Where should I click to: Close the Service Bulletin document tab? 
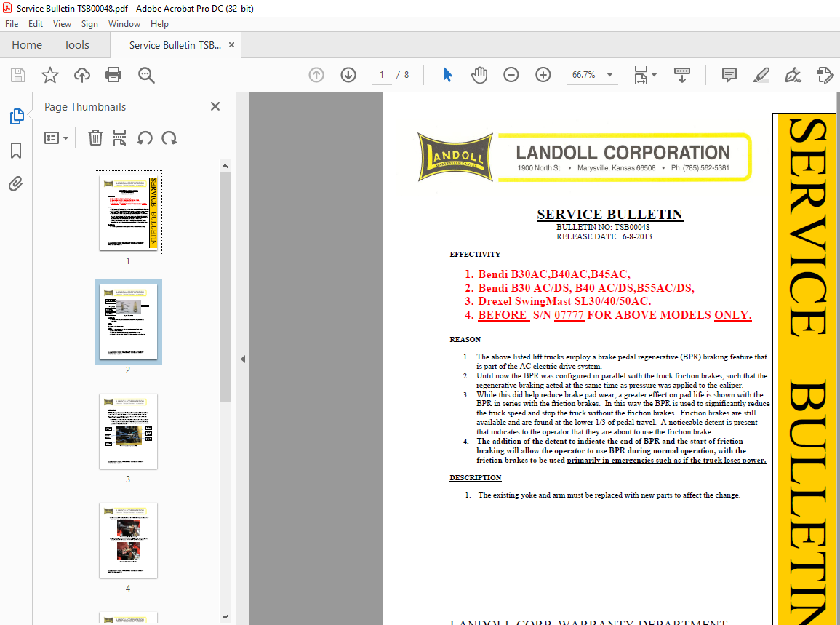(231, 45)
